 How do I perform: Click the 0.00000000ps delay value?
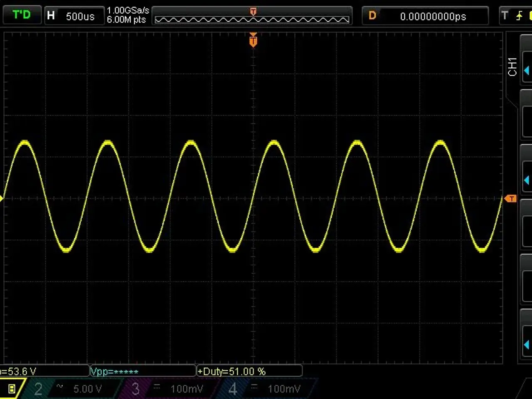click(433, 17)
